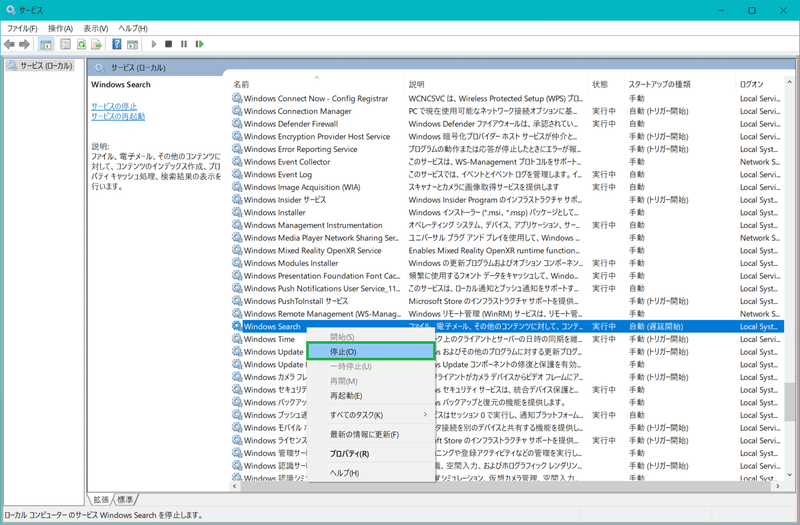Click gear icon of Windows Installer row
The height and width of the screenshot is (525, 800).
click(x=237, y=212)
